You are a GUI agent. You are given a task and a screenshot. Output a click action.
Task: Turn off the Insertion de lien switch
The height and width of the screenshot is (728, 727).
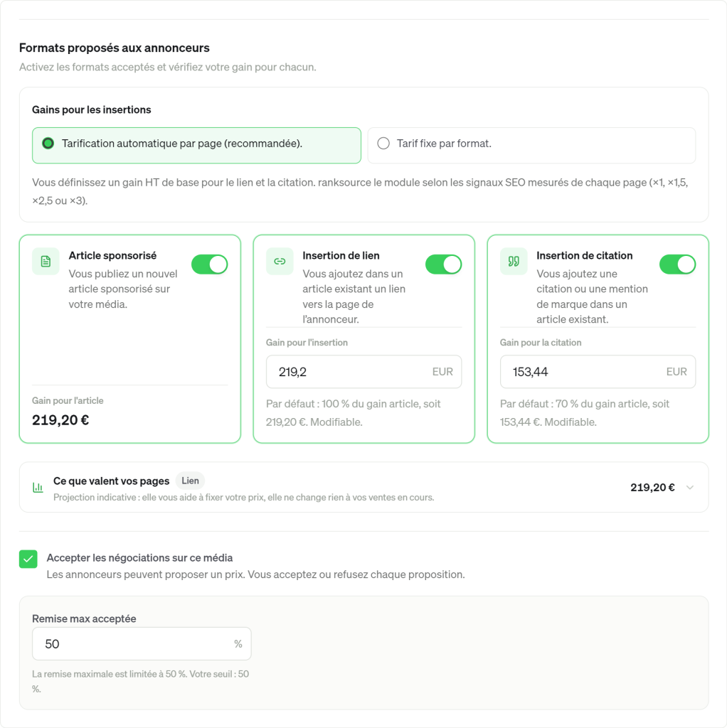click(444, 264)
